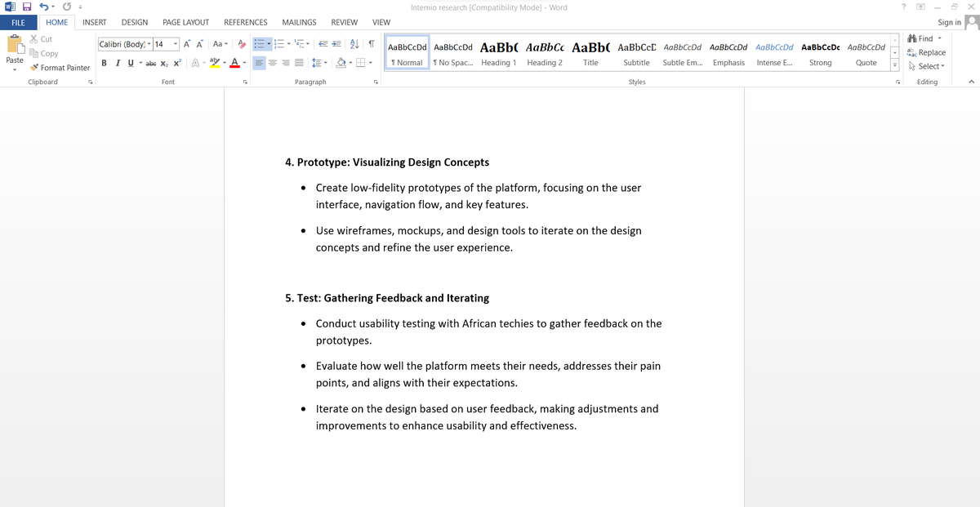
Task: Toggle Subscript formatting
Action: 163,63
